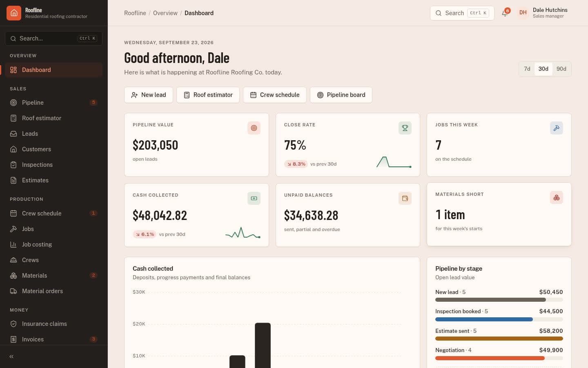The height and width of the screenshot is (368, 588).
Task: Select the 30d time range
Action: point(543,69)
